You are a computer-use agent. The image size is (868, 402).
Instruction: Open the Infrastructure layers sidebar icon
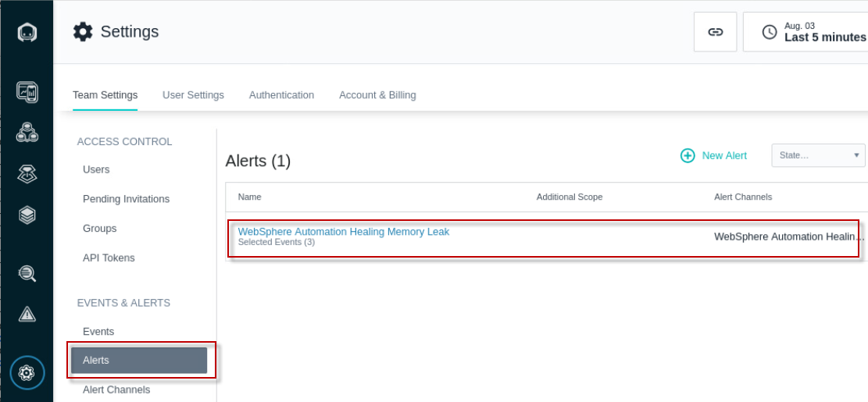(x=27, y=215)
